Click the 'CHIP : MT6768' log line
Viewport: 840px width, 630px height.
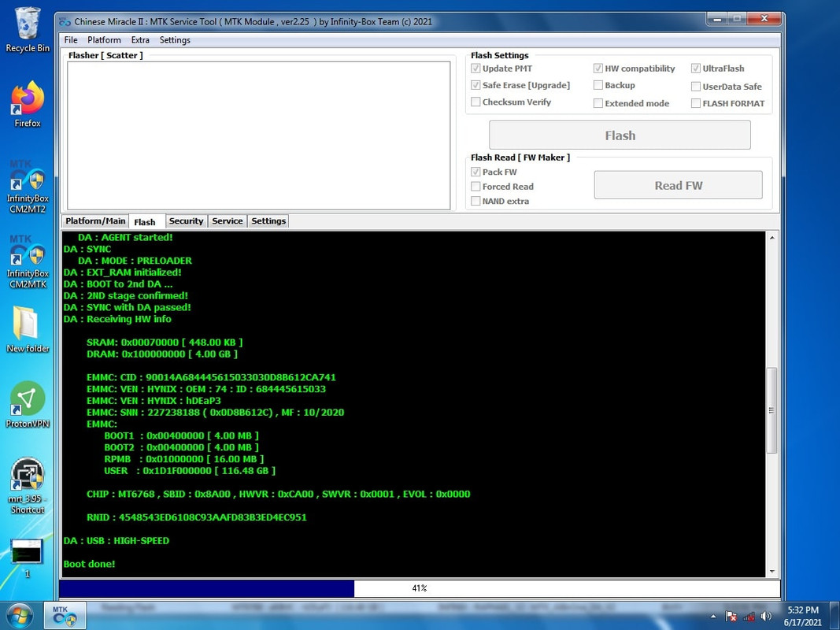click(278, 494)
